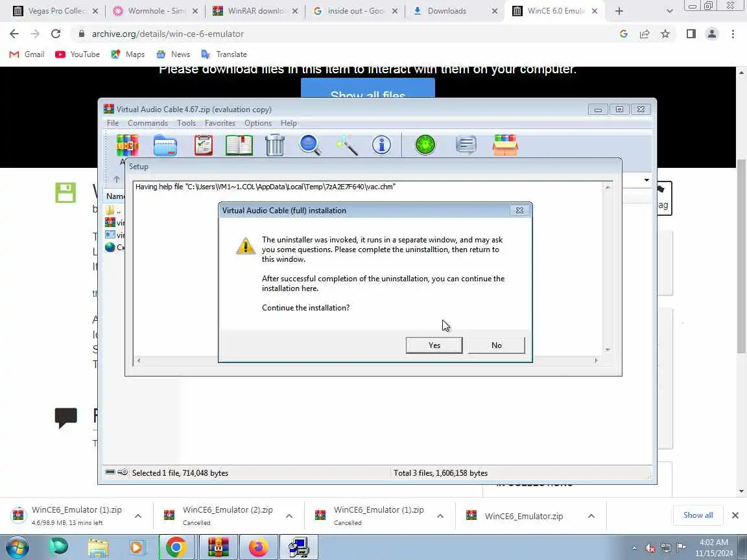The image size is (747, 560).
Task: Switch to the WinRAR download browser tab
Action: tap(255, 11)
